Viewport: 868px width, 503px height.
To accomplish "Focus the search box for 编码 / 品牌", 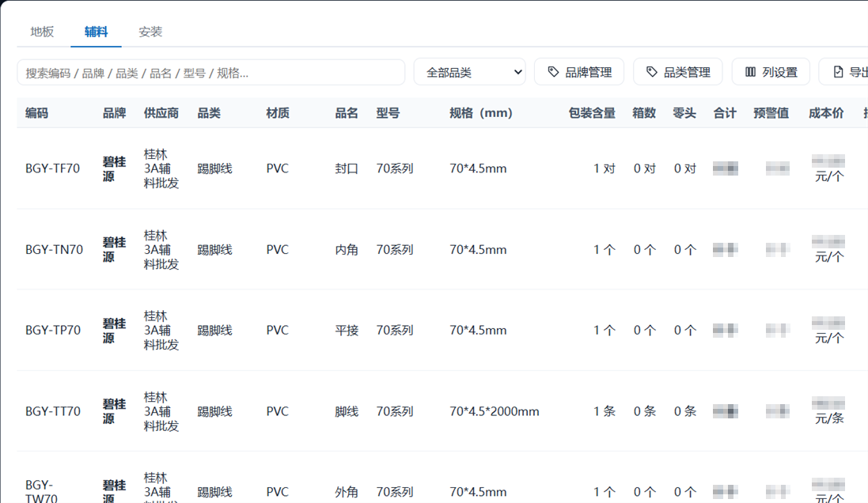I will point(211,73).
